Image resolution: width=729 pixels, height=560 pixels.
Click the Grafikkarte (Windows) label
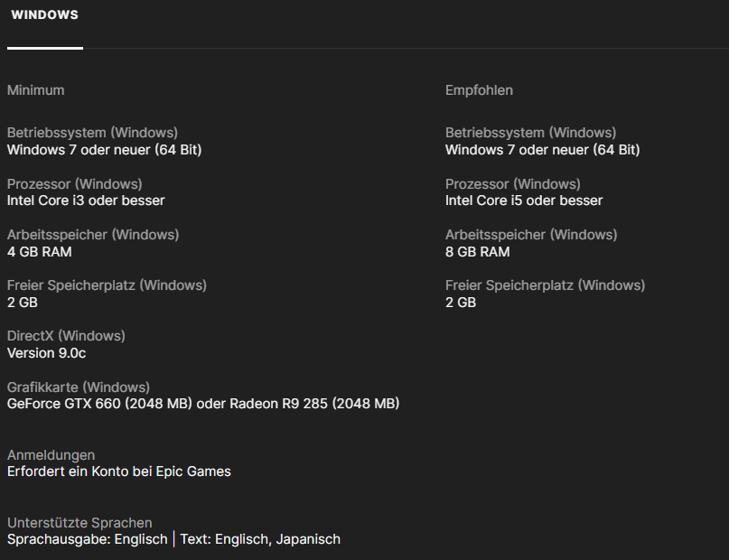tap(79, 387)
